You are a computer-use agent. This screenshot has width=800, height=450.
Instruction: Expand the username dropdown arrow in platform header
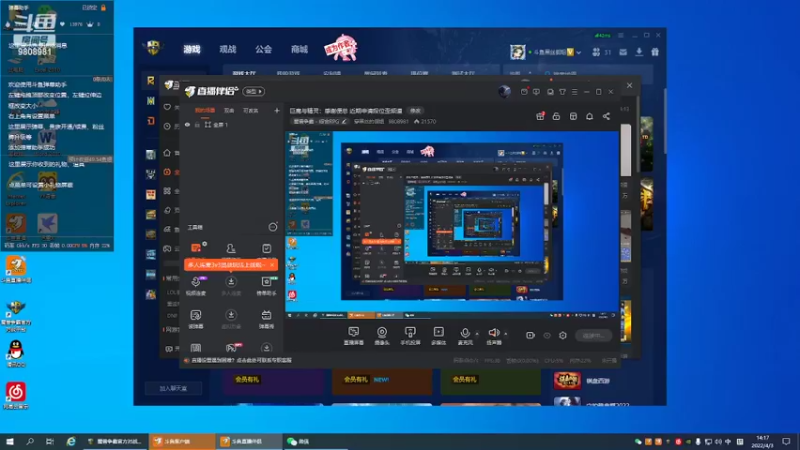[579, 53]
